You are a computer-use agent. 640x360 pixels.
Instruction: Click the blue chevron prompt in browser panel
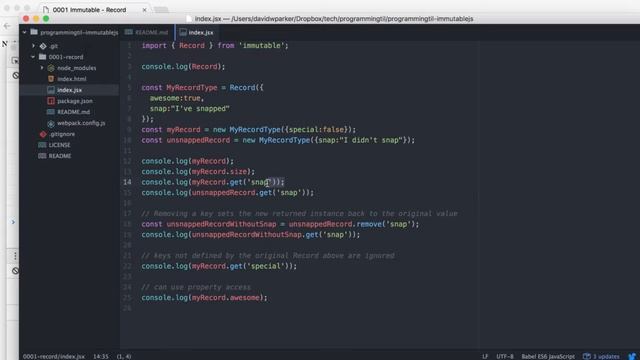pyautogui.click(x=13, y=222)
